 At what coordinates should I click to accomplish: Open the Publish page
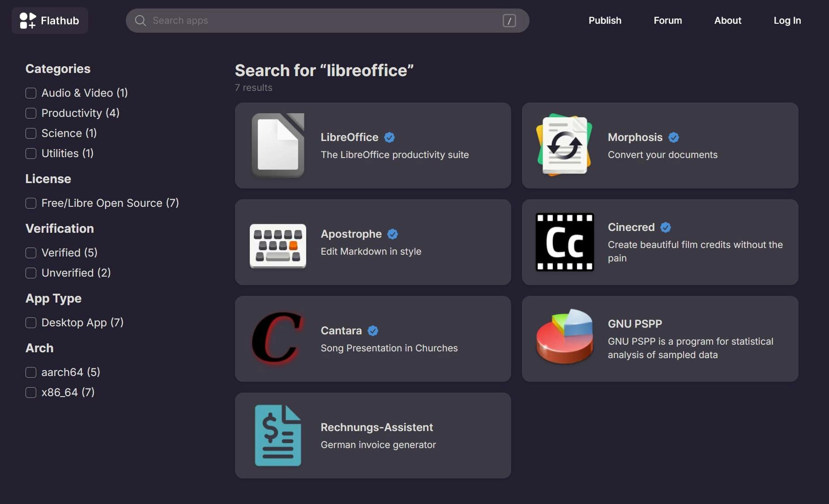click(605, 21)
